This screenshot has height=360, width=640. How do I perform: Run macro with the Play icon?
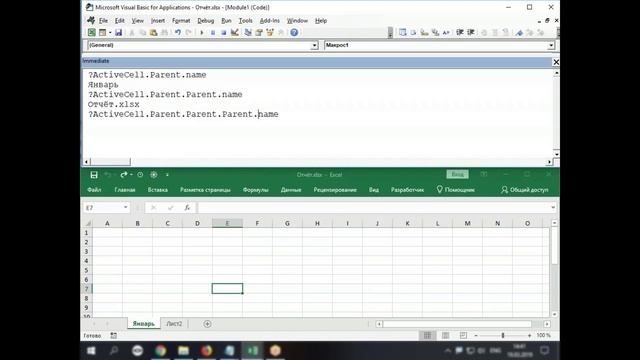202,33
